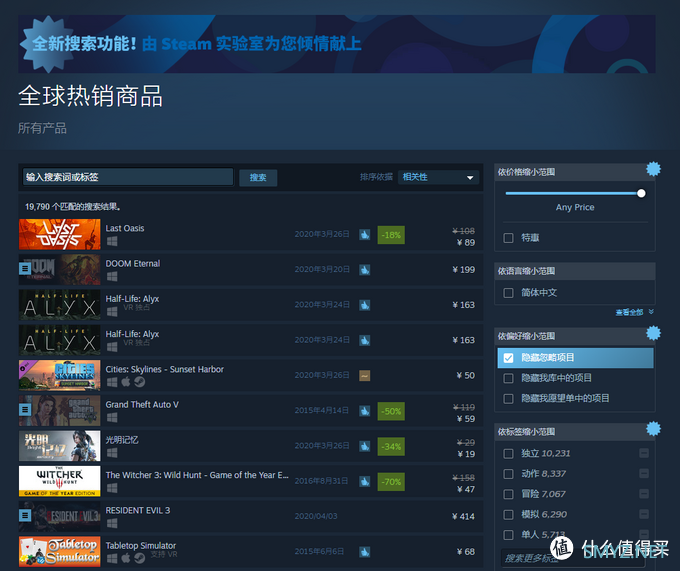
Task: Click the macOS icon under Cities: Skylines
Action: [126, 382]
